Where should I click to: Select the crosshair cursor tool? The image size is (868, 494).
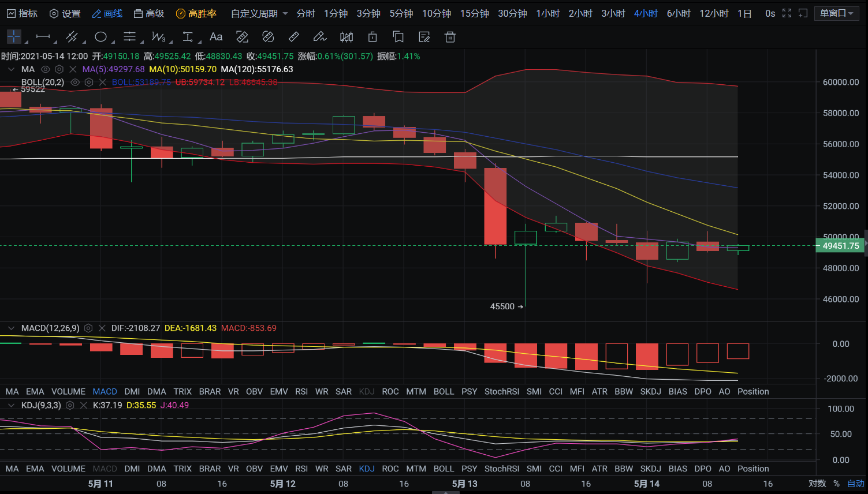click(x=14, y=37)
